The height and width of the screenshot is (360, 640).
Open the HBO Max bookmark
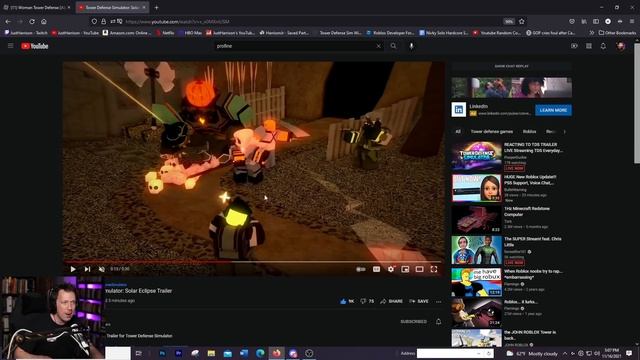(x=190, y=33)
